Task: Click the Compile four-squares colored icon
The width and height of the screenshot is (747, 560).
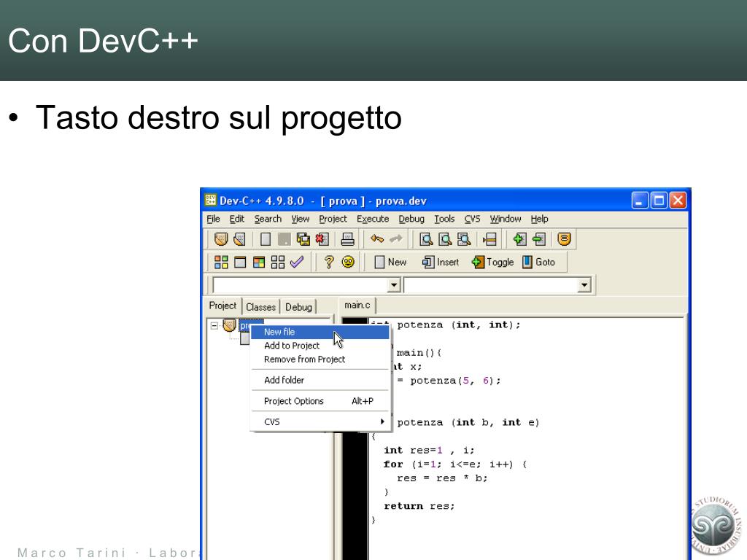Action: point(221,262)
